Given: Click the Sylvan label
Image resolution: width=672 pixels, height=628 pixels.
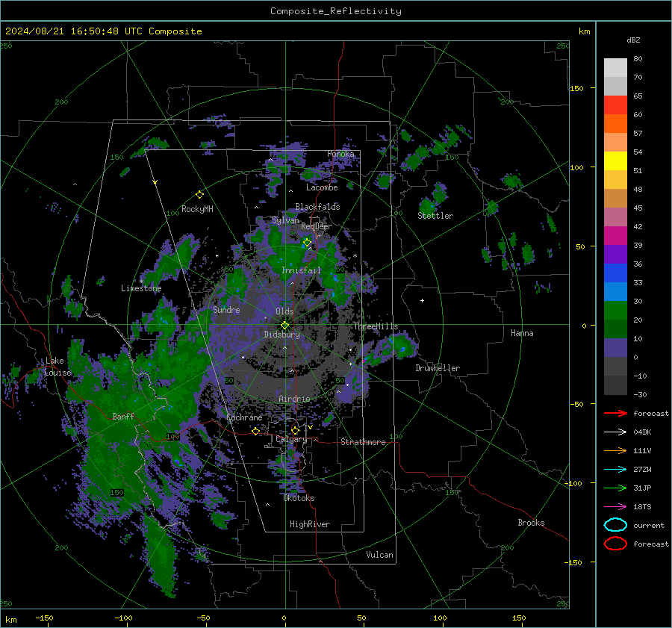Looking at the screenshot, I should (x=285, y=220).
